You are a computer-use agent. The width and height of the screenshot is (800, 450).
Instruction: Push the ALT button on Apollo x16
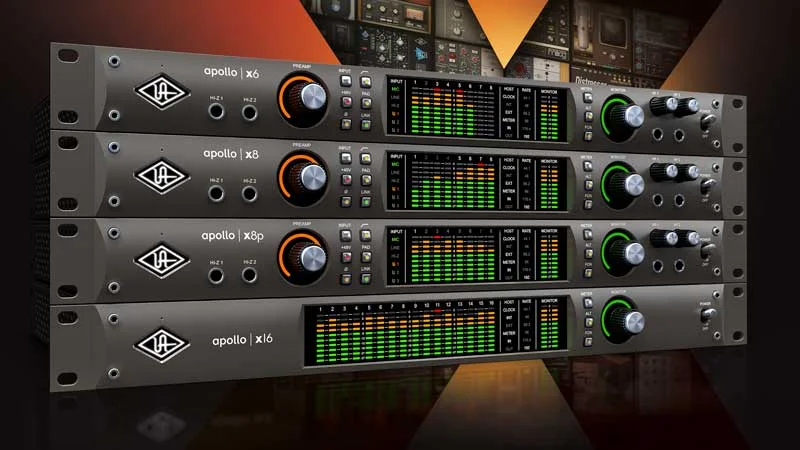coord(588,322)
